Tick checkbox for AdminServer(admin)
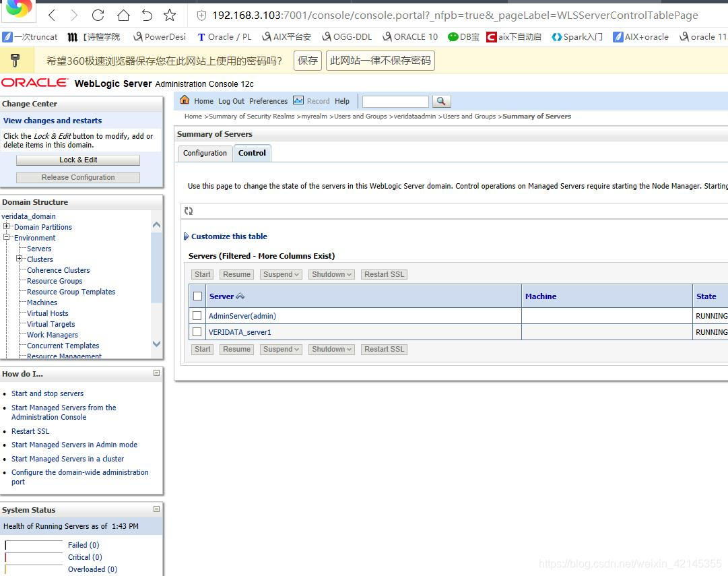This screenshot has width=728, height=576. pos(197,316)
